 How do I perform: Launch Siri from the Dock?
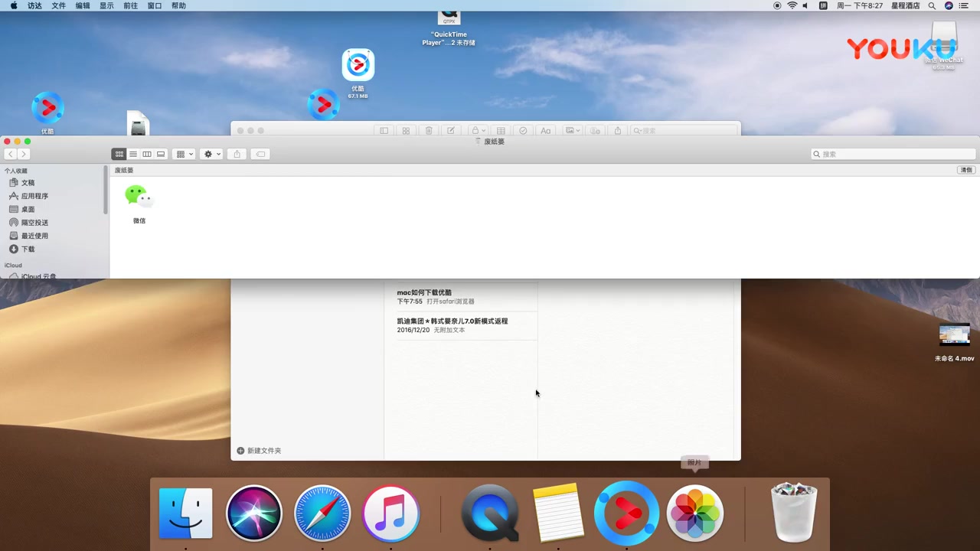pyautogui.click(x=253, y=513)
